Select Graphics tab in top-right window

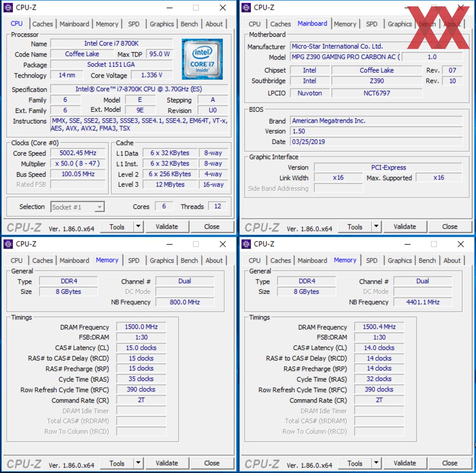400,24
